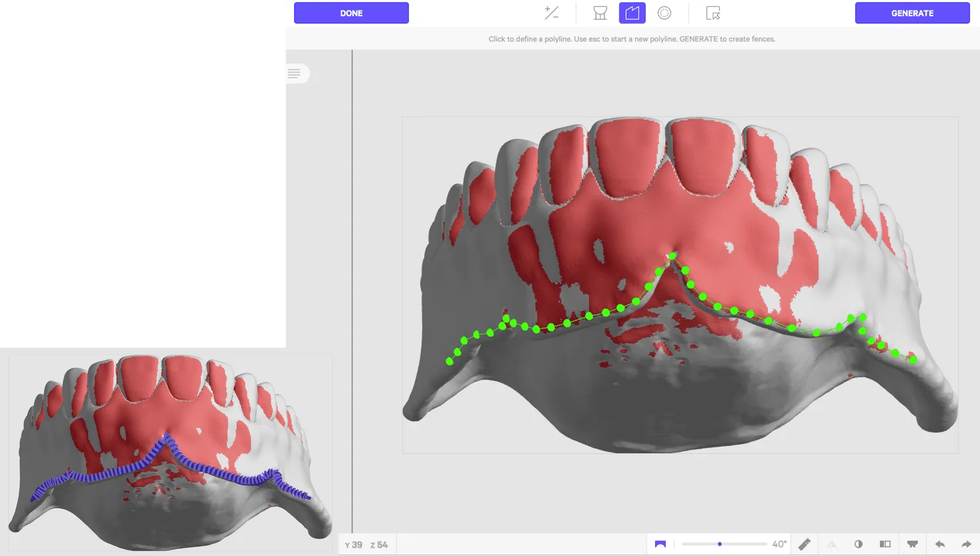Select the support pillar tool icon
The height and width of the screenshot is (556, 980).
[x=600, y=13]
